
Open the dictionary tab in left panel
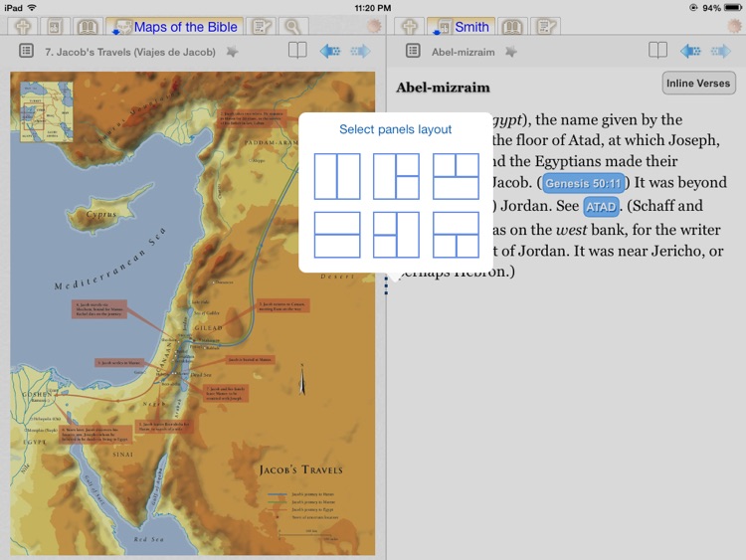55,26
